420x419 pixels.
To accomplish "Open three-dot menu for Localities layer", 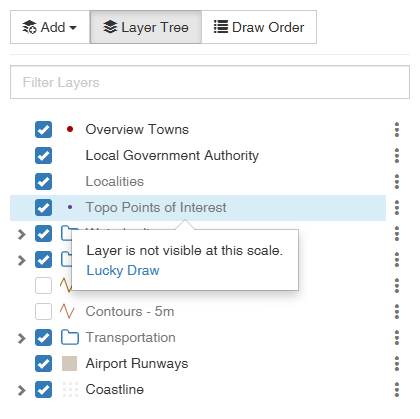I will (397, 182).
